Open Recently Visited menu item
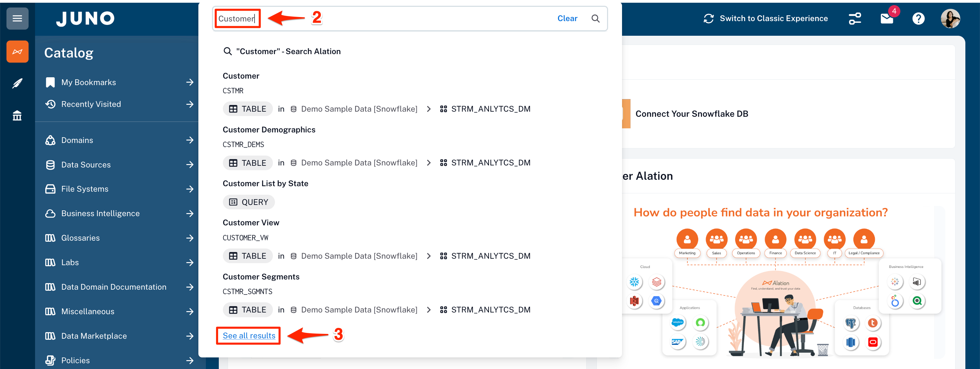This screenshot has width=980, height=369. click(91, 104)
